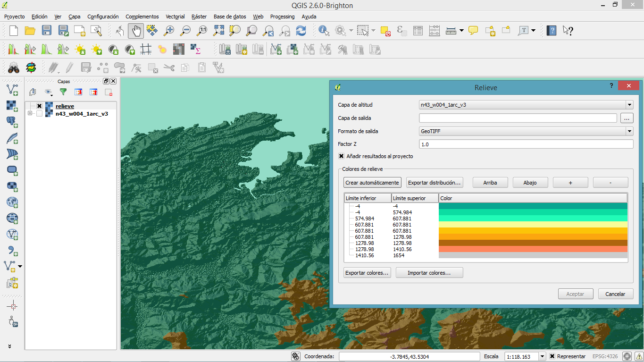
Task: Add Delimited Text Layer comma icon
Action: tap(13, 250)
